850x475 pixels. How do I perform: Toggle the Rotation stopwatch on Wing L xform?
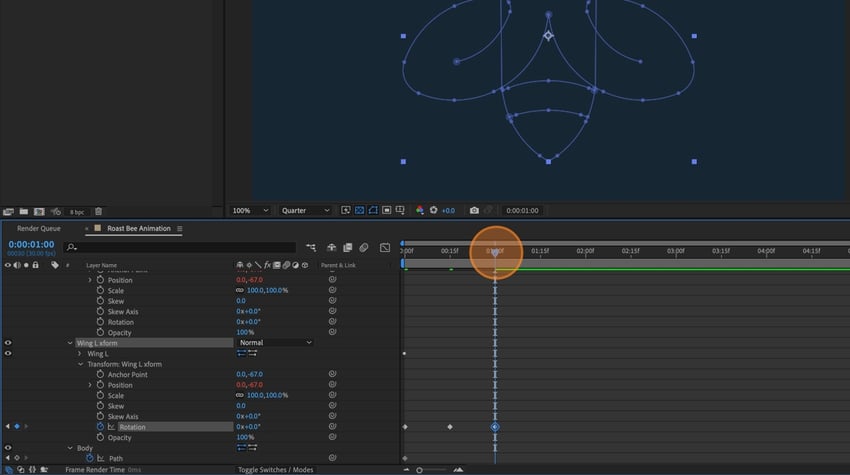pos(100,427)
